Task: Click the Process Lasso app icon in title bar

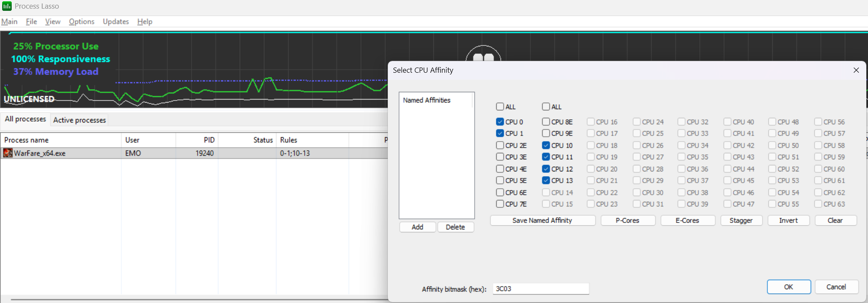Action: point(7,6)
